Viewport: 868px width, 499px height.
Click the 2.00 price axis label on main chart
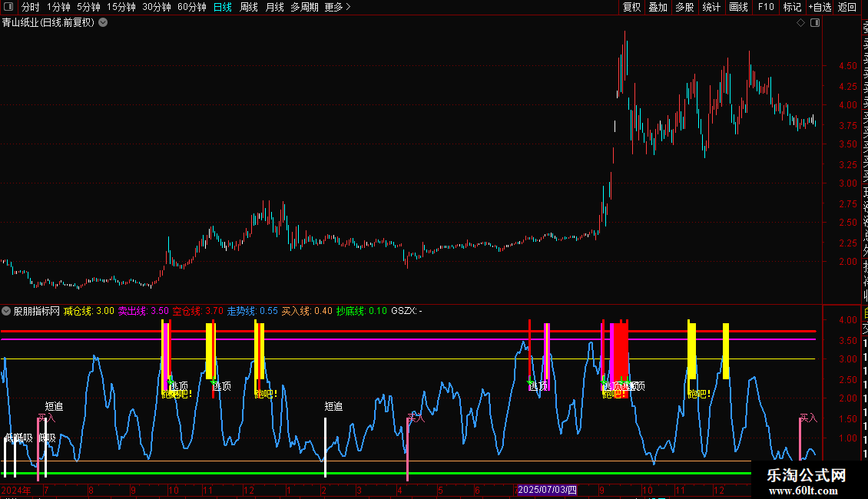tap(847, 262)
